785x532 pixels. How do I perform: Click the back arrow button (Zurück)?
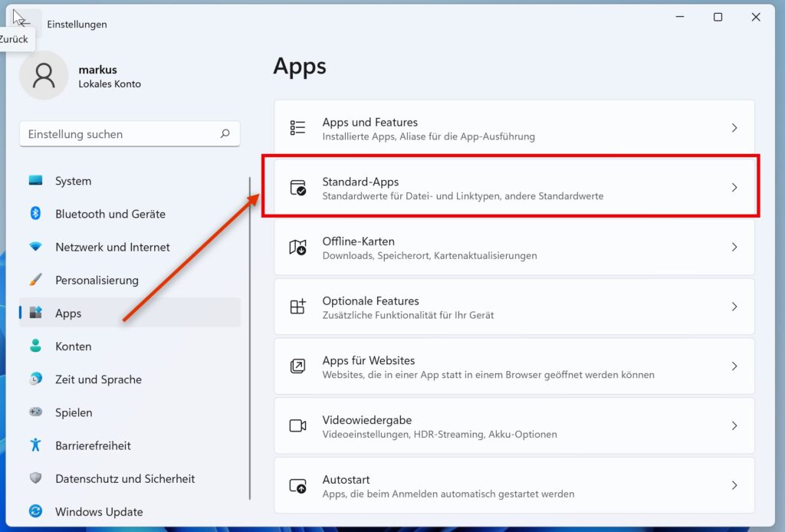coord(23,23)
